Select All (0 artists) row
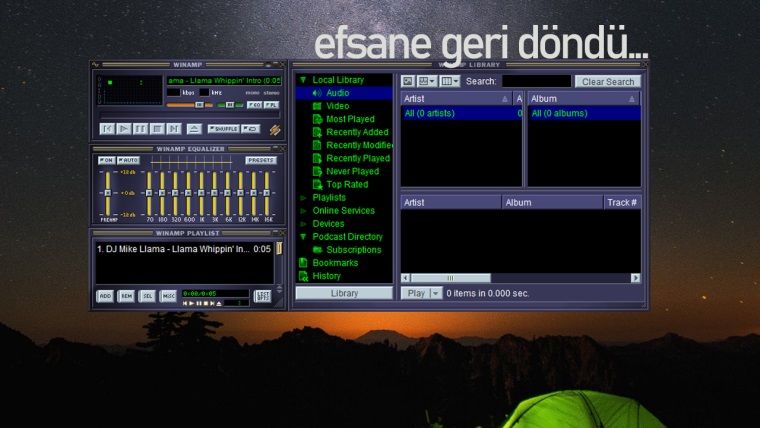Image resolution: width=760 pixels, height=428 pixels. [x=461, y=113]
